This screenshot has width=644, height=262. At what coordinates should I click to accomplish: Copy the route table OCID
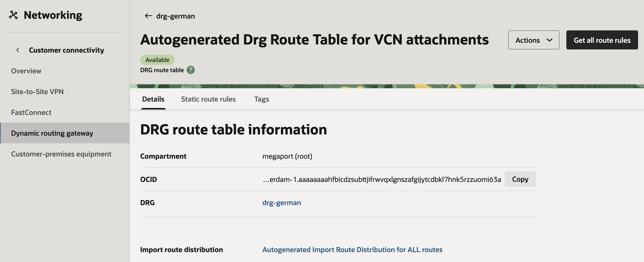point(520,179)
